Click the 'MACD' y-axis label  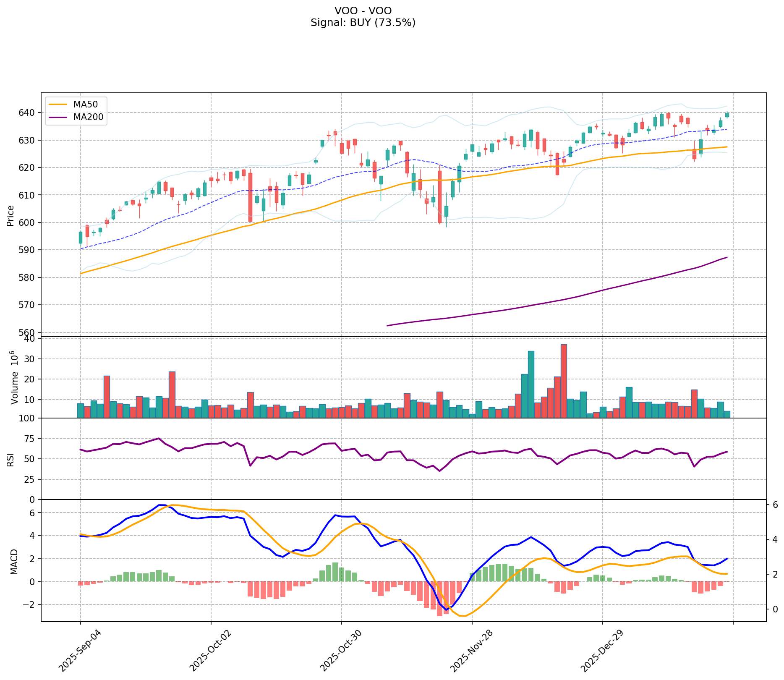[x=14, y=561]
